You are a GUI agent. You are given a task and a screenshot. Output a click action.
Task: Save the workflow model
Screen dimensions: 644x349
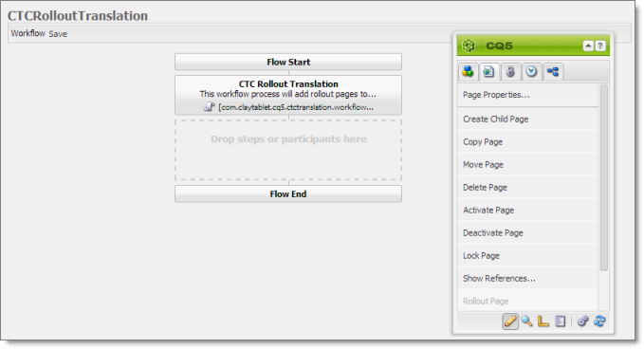(58, 34)
